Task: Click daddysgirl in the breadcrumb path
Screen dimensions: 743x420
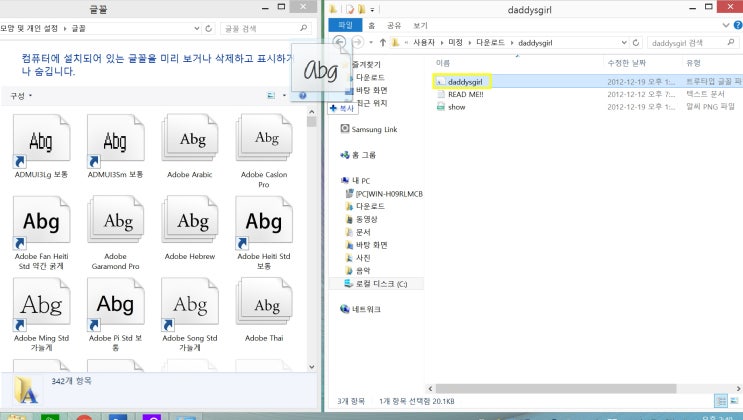Action: [535, 43]
